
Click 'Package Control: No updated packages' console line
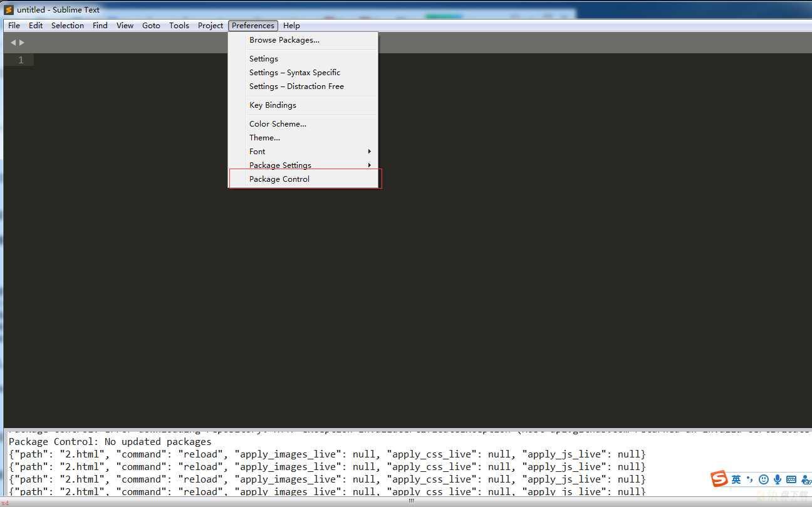pos(110,442)
